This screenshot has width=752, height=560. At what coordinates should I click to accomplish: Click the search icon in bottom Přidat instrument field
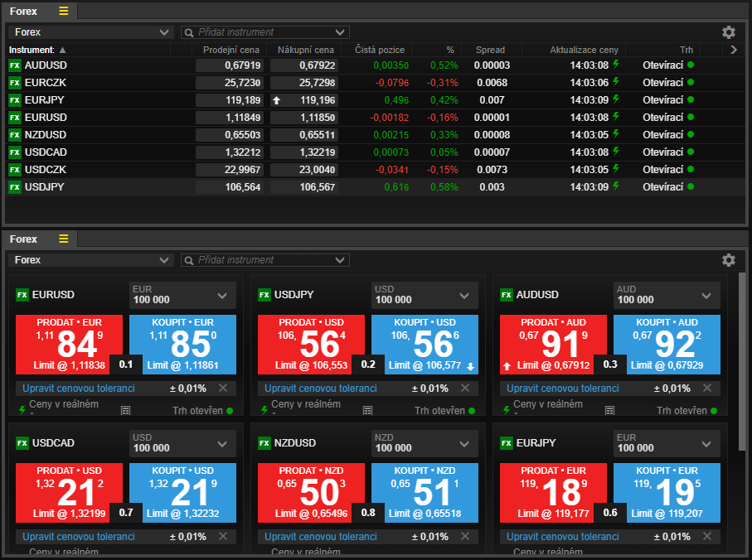189,260
